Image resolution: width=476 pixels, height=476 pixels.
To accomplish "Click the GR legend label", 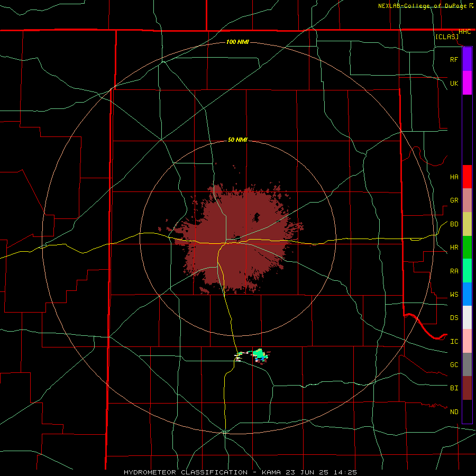I will pos(454,200).
